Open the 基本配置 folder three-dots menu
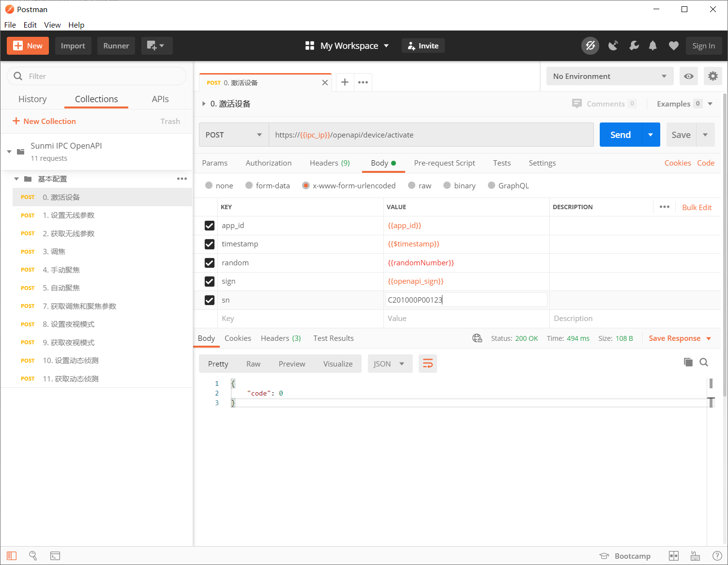This screenshot has width=728, height=565. click(182, 179)
